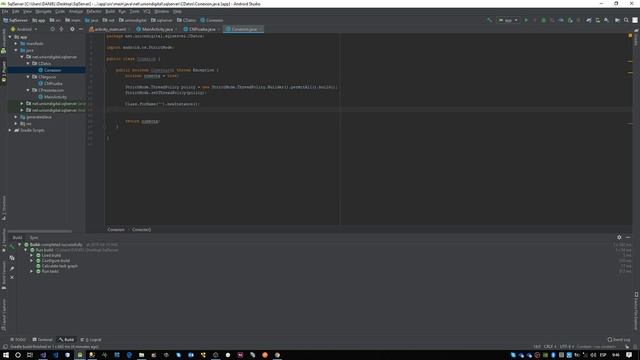
Task: Click the close X icon in build panel
Action: (12, 278)
